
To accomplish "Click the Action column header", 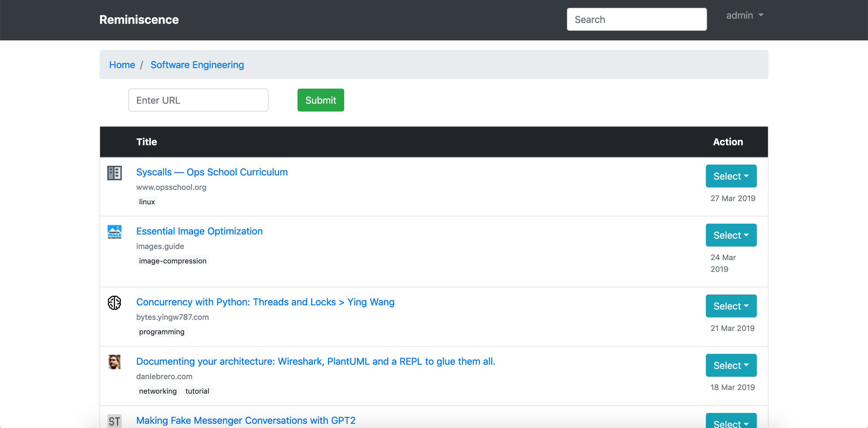I will 728,142.
